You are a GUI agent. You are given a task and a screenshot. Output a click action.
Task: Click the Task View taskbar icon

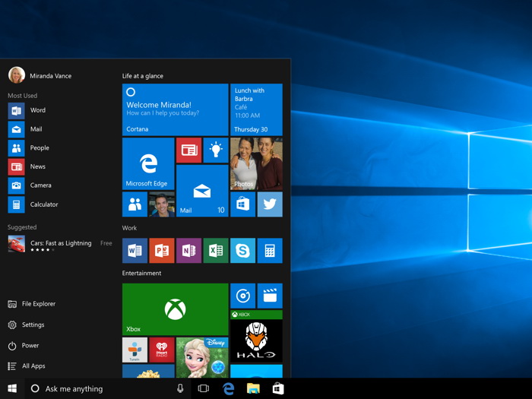click(x=203, y=388)
